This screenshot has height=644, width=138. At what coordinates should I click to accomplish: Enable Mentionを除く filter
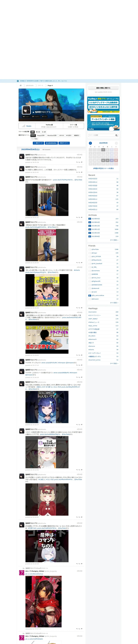tap(52, 135)
